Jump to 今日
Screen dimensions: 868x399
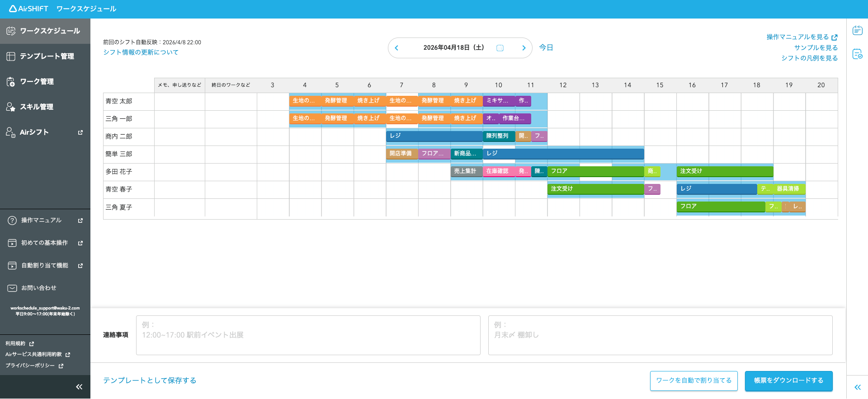(x=546, y=47)
